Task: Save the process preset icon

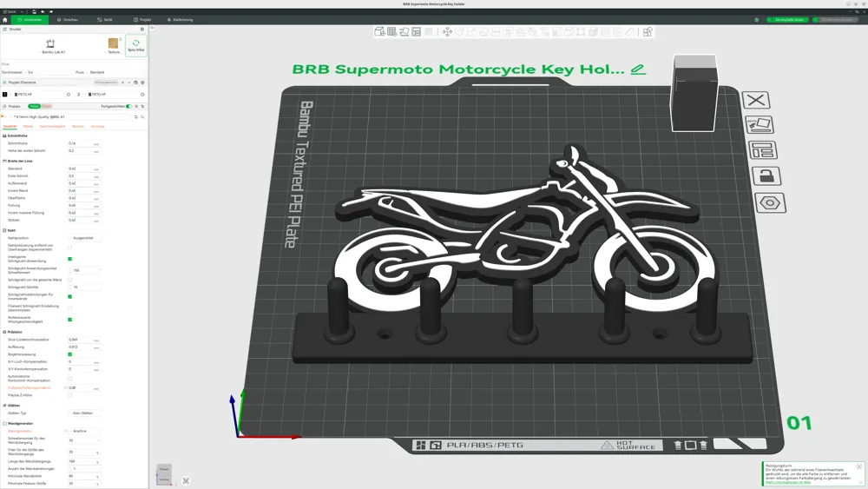Action: pos(135,117)
